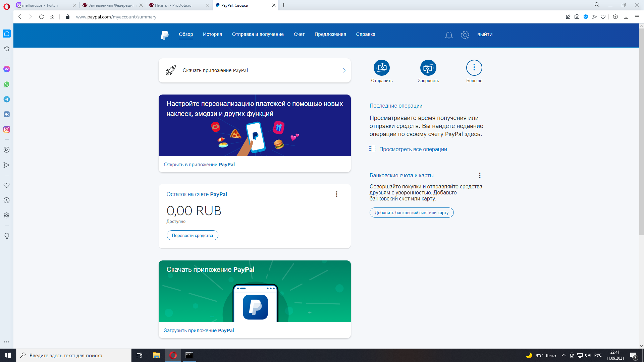The width and height of the screenshot is (644, 362).
Task: Open Instagram in Opera sidebar
Action: (7, 129)
